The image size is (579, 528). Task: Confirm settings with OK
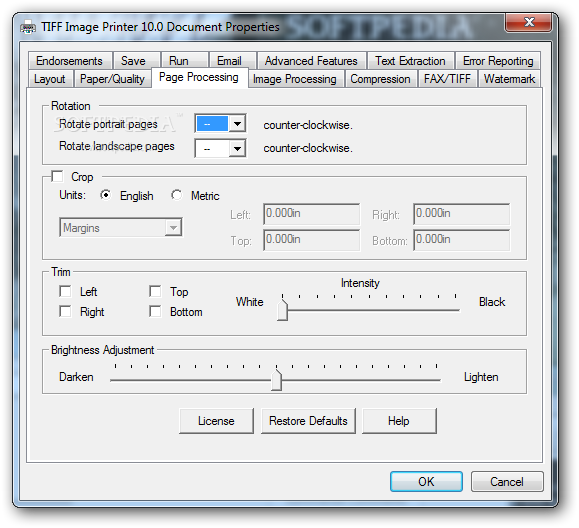coord(426,481)
